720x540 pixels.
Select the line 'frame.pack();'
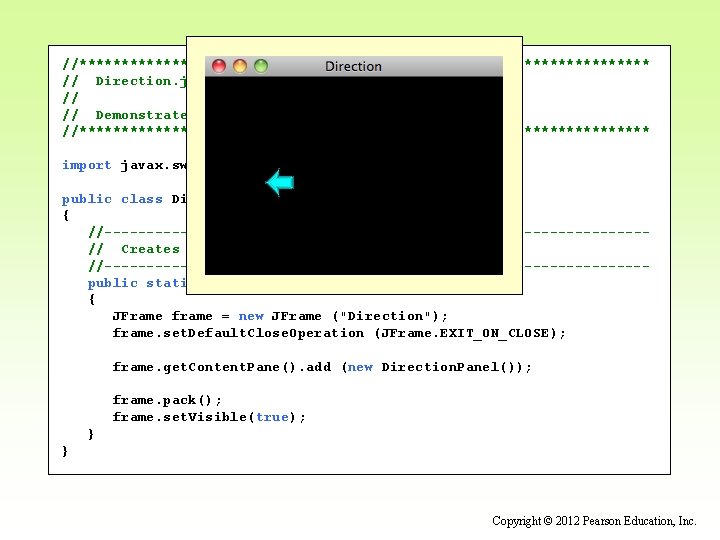[x=167, y=400]
